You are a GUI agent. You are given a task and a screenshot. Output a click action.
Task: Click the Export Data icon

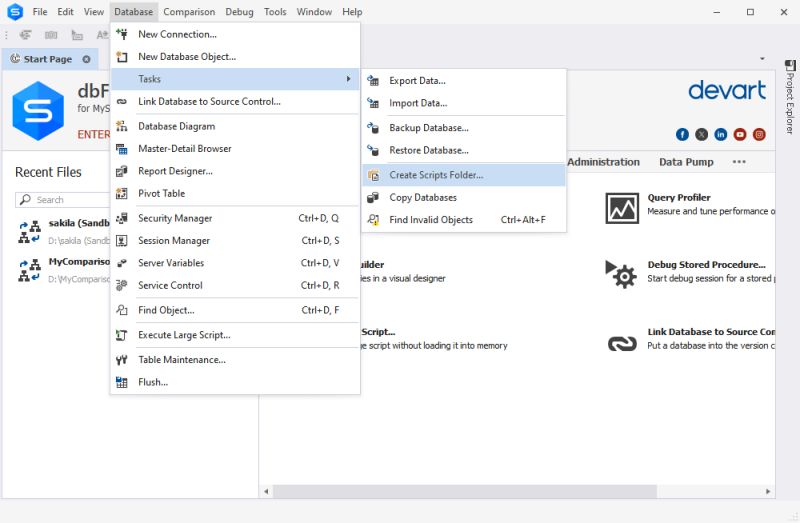pos(373,81)
